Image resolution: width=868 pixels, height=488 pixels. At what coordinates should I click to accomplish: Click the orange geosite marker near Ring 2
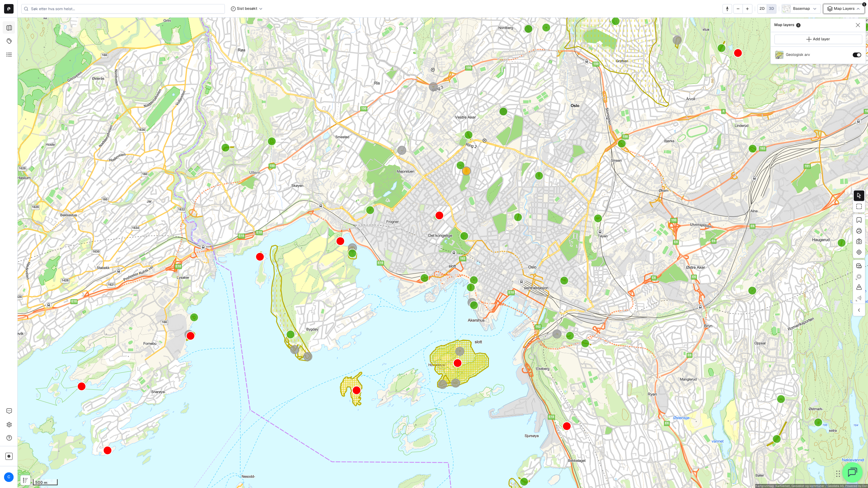click(466, 171)
